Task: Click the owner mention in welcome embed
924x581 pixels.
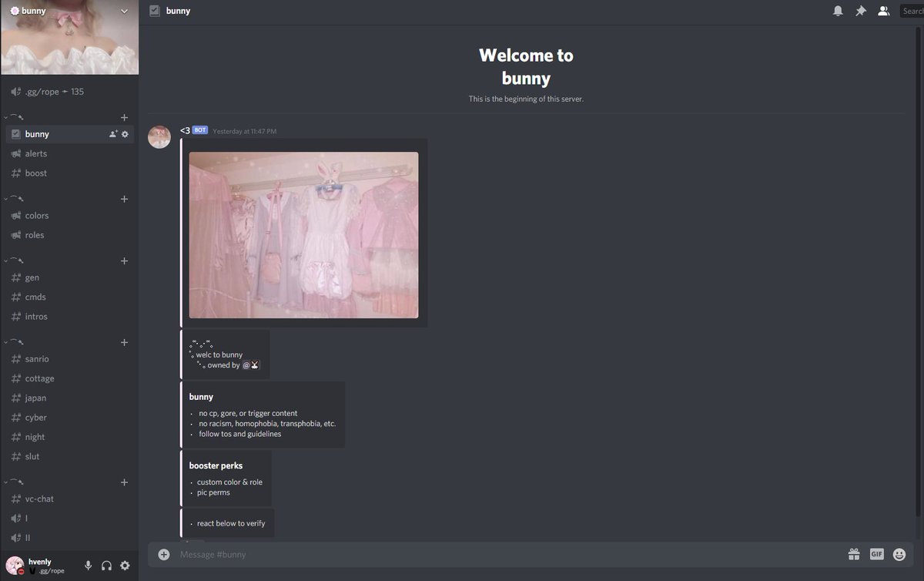Action: (x=252, y=365)
